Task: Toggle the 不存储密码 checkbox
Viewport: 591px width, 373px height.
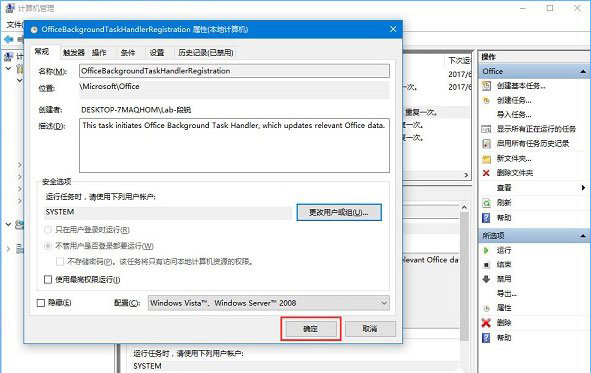Action: pyautogui.click(x=60, y=261)
